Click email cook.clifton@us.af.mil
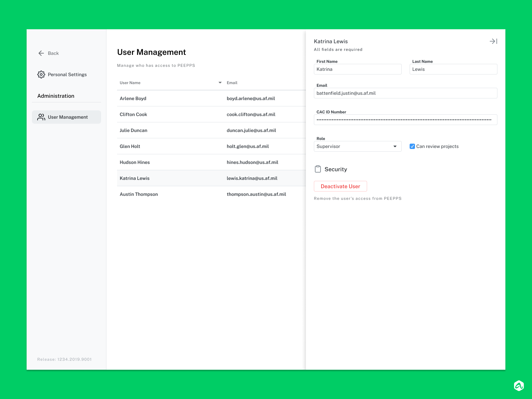532x399 pixels. pyautogui.click(x=251, y=114)
